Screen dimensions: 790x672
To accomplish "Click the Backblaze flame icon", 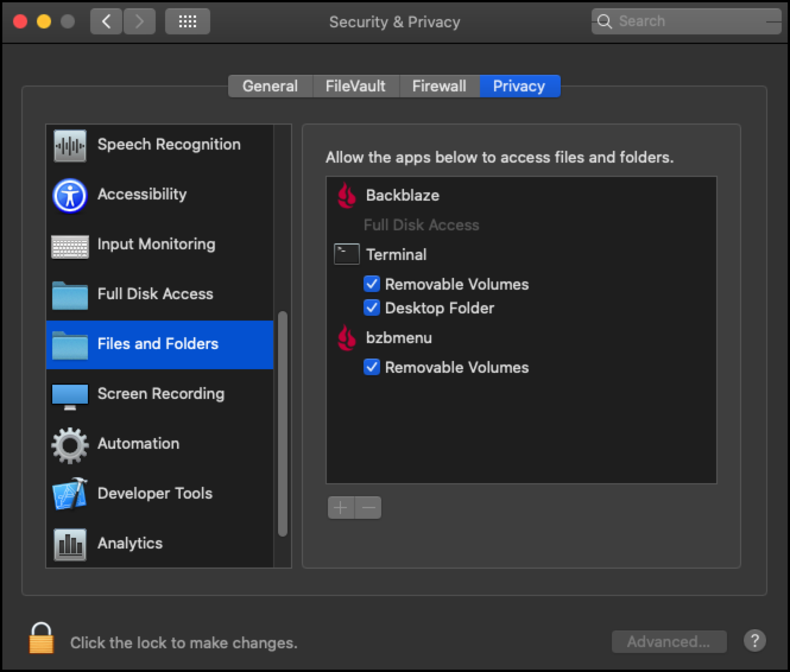I will (347, 195).
